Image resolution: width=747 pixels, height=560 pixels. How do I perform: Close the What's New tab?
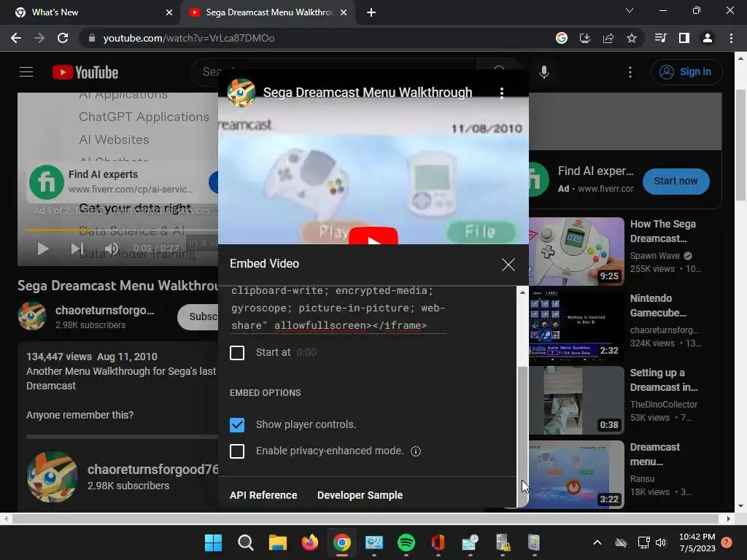(169, 13)
